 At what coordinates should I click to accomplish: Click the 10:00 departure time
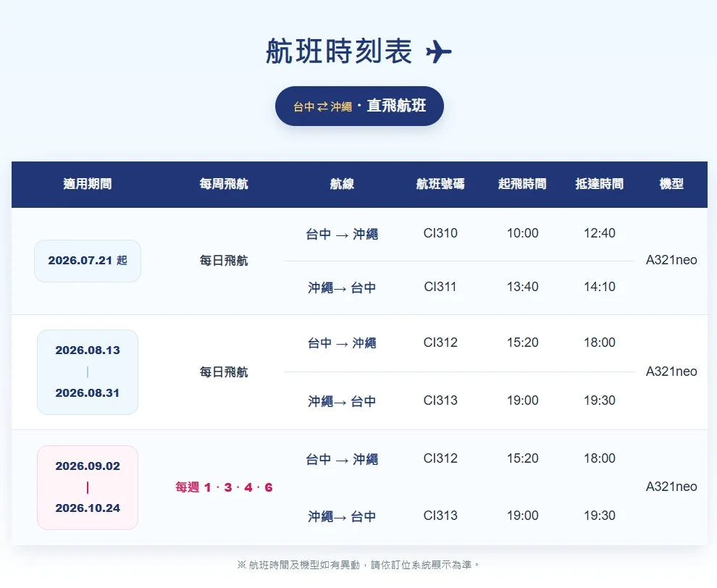click(x=523, y=233)
